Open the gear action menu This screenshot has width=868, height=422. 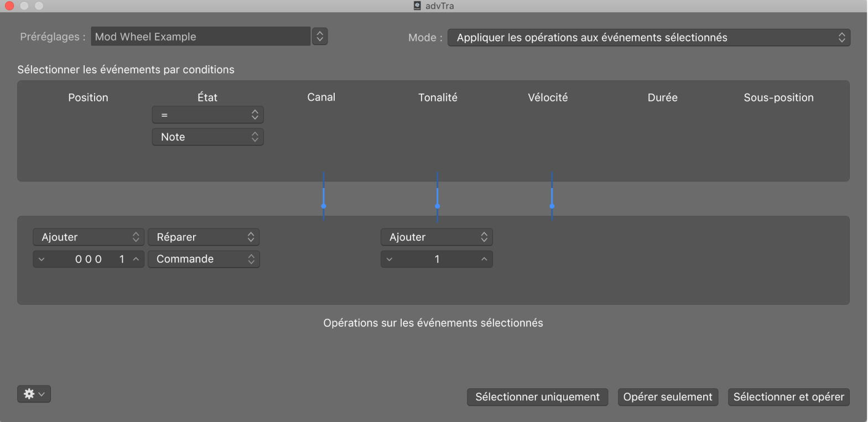[x=34, y=394]
